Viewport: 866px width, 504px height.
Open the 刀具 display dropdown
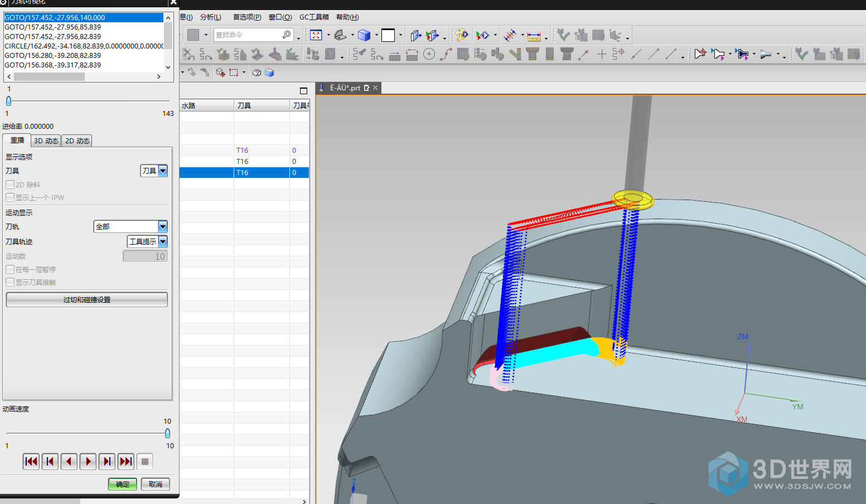(x=154, y=171)
